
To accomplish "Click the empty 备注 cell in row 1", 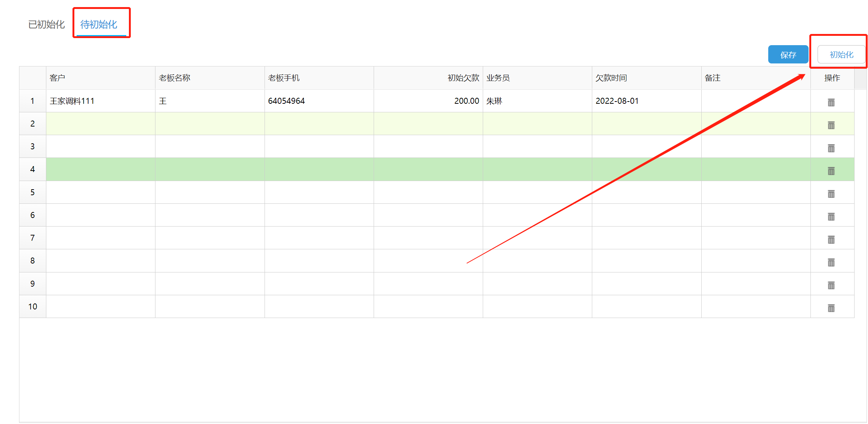I will (756, 101).
